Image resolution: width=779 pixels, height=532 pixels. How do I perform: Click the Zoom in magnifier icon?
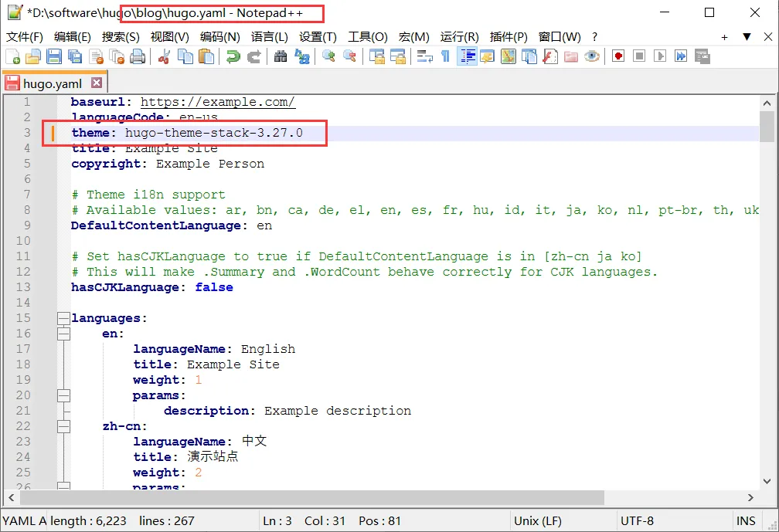pos(328,56)
